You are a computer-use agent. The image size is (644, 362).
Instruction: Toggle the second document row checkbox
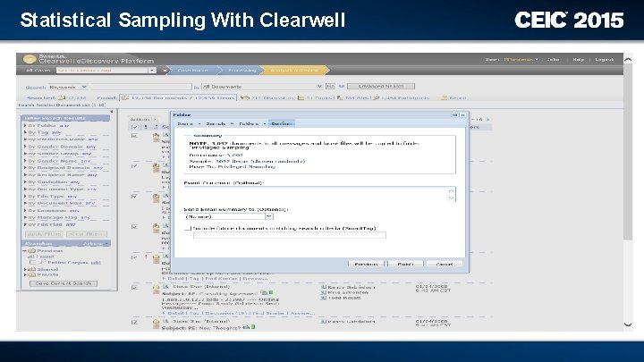pos(134,166)
